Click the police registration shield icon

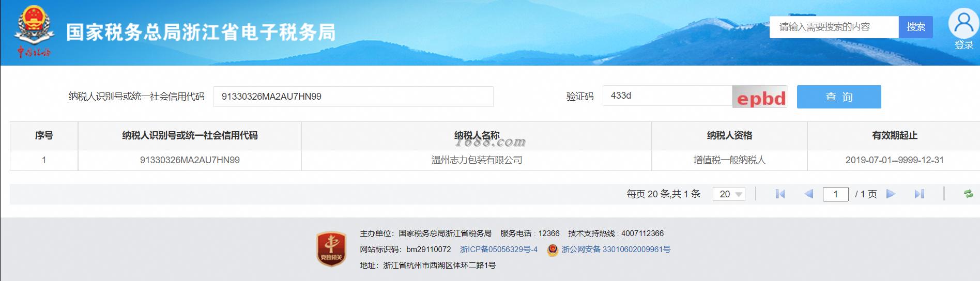tap(553, 249)
